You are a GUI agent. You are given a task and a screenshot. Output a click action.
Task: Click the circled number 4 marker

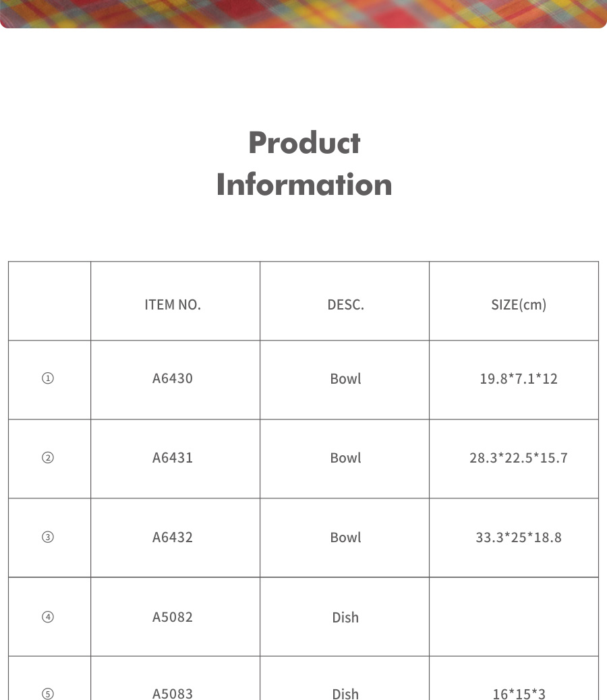48,617
